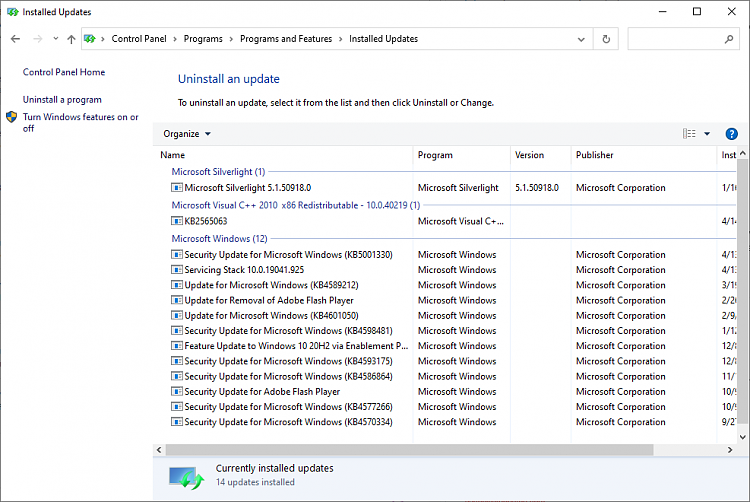Click icon beside Servicing Stack entry
Image resolution: width=750 pixels, height=502 pixels.
(x=176, y=270)
